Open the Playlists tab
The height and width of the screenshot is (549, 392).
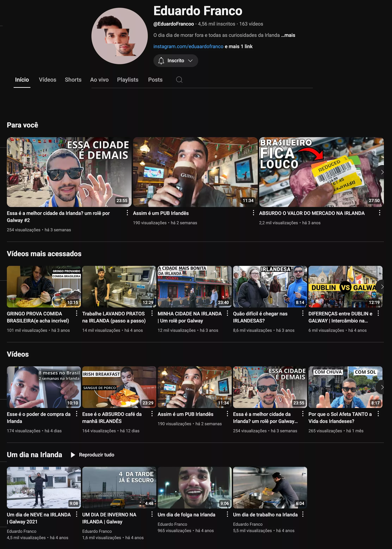coord(127,80)
